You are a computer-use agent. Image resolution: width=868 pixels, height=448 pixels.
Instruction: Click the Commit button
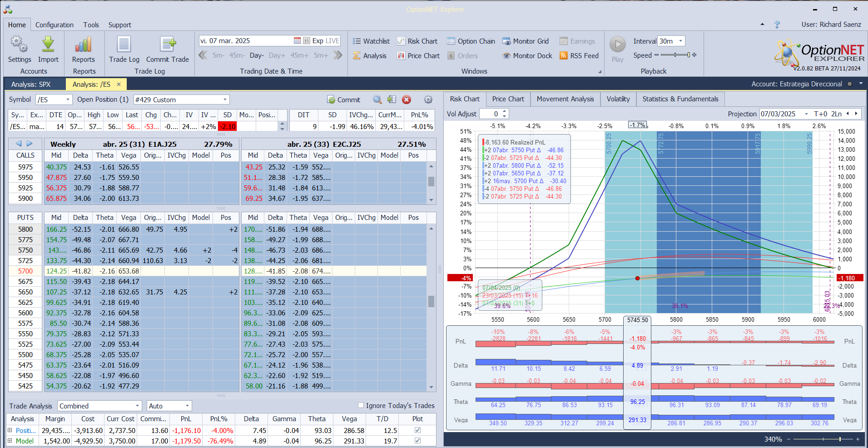tap(344, 100)
